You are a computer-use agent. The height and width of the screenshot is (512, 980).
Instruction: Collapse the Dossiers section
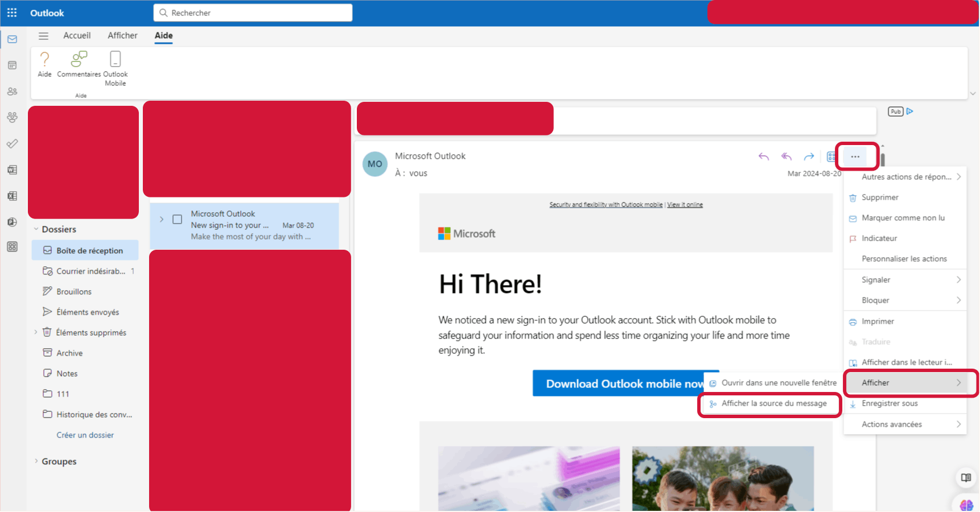(36, 229)
